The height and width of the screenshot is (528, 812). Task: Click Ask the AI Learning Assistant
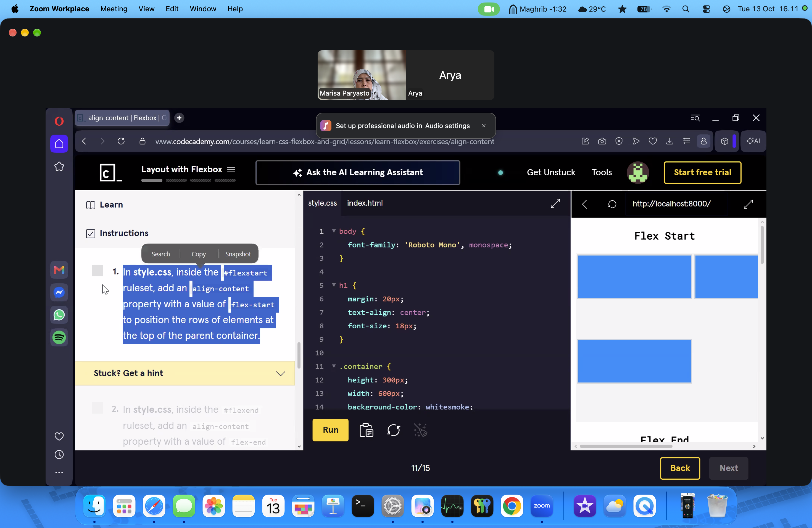(x=358, y=173)
